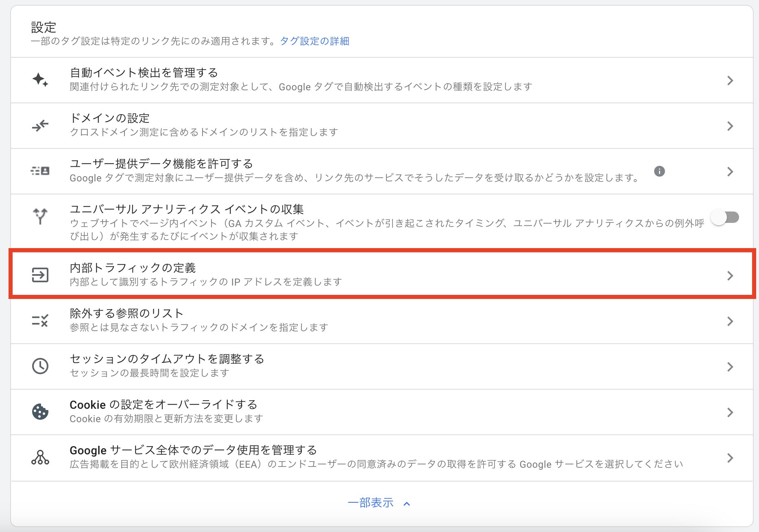Select 除外する参照のリスト title
Image resolution: width=759 pixels, height=532 pixels.
tap(126, 313)
